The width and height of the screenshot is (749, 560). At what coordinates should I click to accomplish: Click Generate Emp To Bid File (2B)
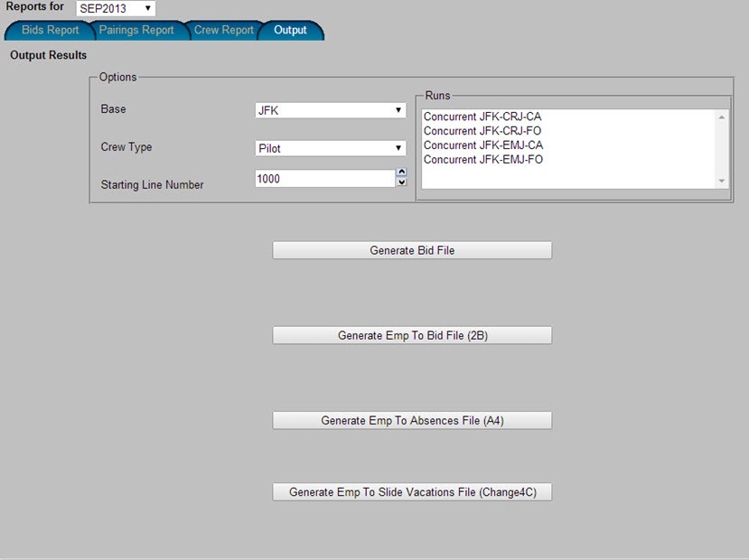pos(412,335)
